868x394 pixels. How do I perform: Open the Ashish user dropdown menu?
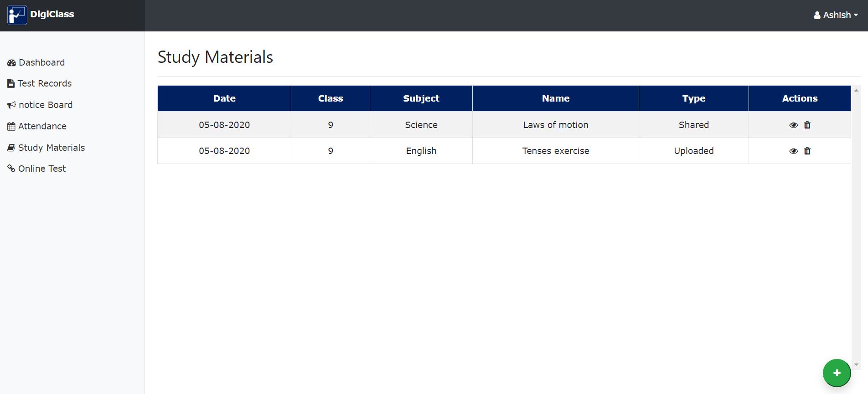coord(836,15)
